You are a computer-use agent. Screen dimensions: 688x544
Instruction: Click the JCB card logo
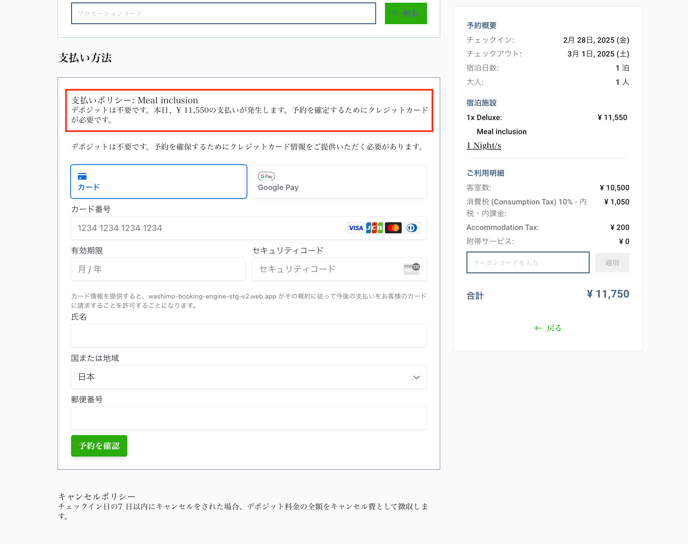[375, 228]
